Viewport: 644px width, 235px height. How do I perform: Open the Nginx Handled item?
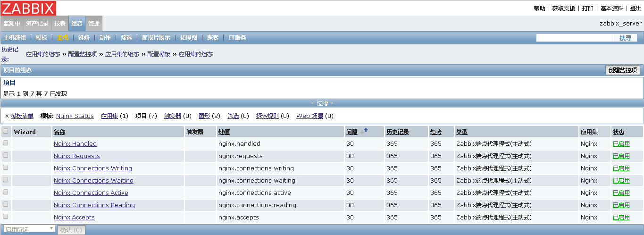point(75,143)
